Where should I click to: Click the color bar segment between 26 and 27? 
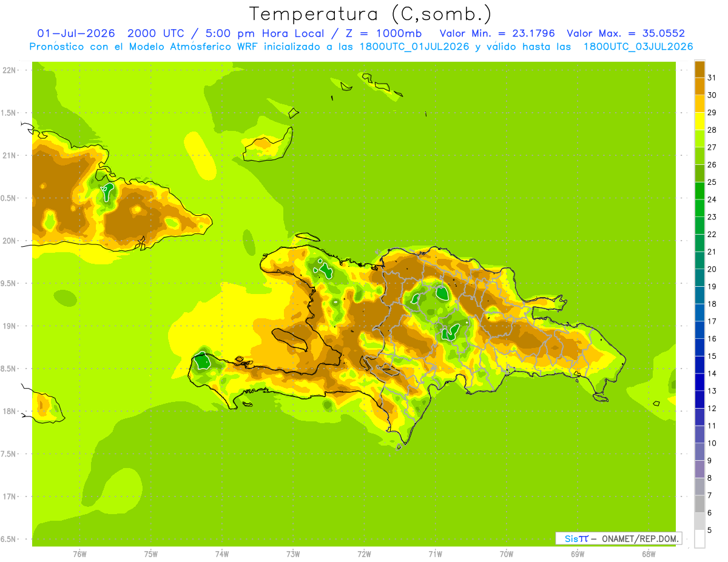699,156
